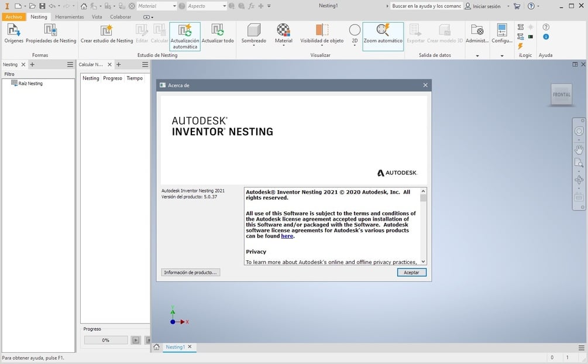The width and height of the screenshot is (588, 364).
Task: Open the Archivo menu
Action: 14,17
